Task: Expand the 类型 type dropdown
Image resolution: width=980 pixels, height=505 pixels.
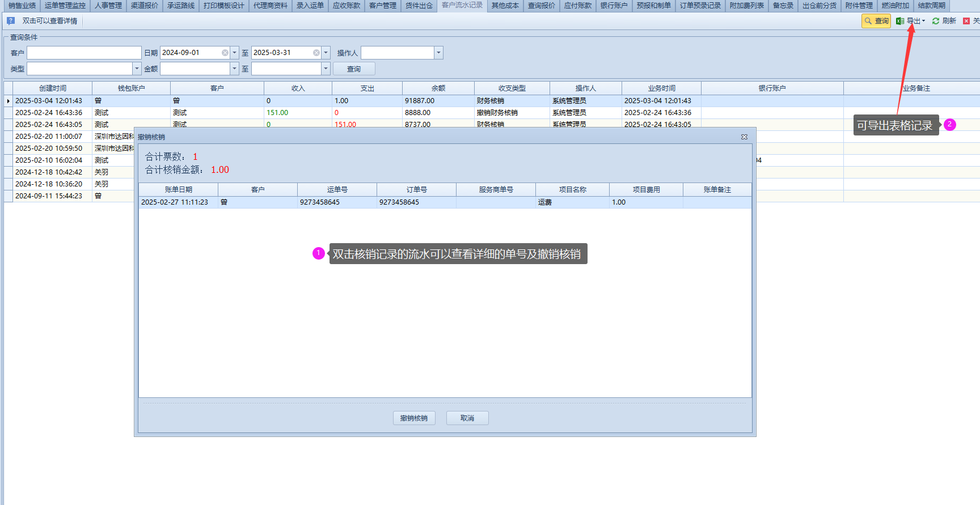Action: [137, 69]
